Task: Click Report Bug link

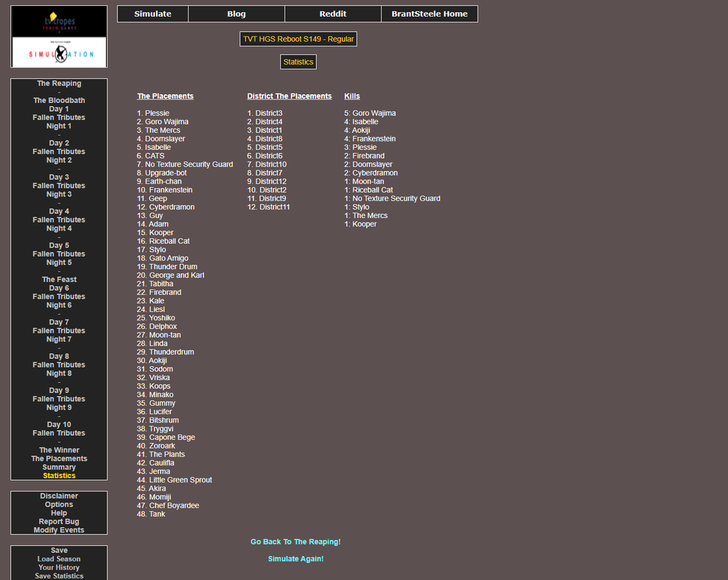Action: pos(59,522)
